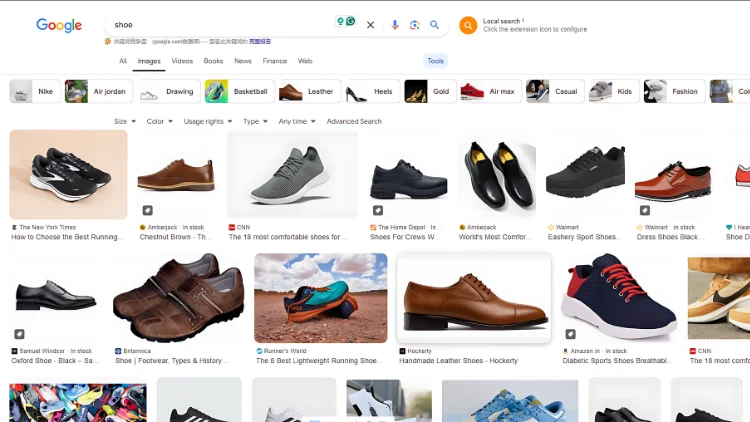Expand the Any time dropdown
Viewport: 750px width, 422px height.
297,122
